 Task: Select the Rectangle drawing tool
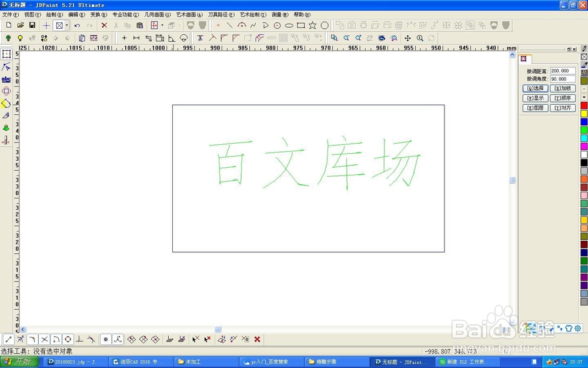300,25
